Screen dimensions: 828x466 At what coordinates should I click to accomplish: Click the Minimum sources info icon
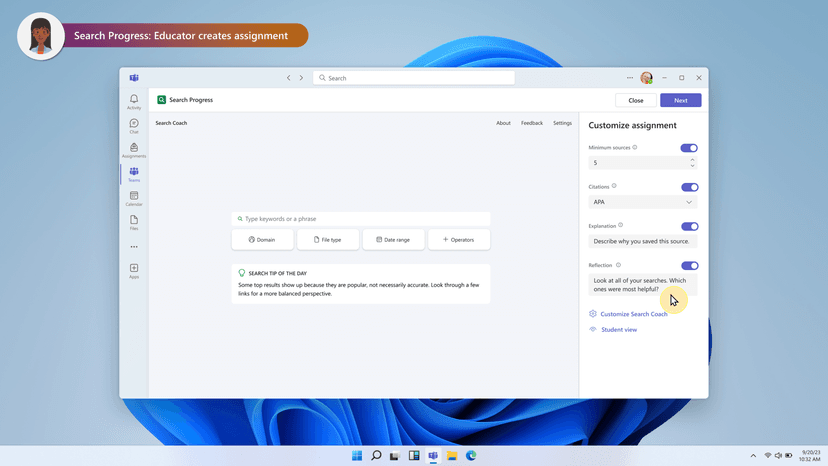coord(635,147)
